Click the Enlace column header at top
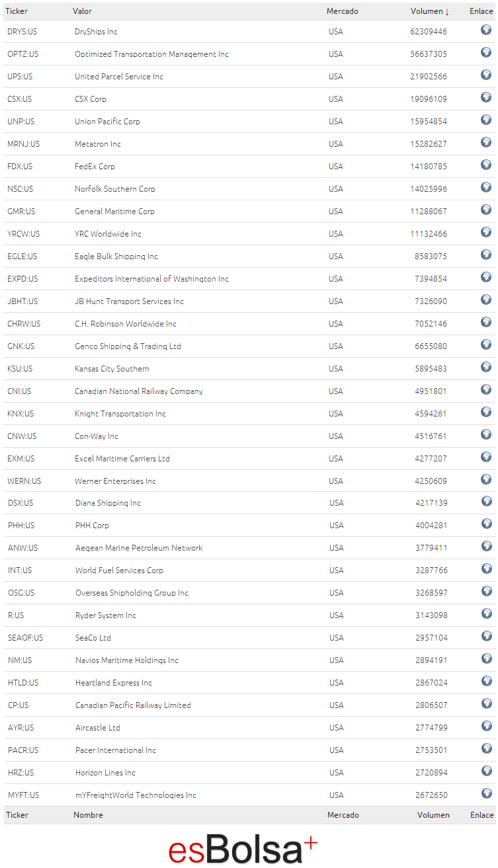The height and width of the screenshot is (868, 498). pos(481,11)
